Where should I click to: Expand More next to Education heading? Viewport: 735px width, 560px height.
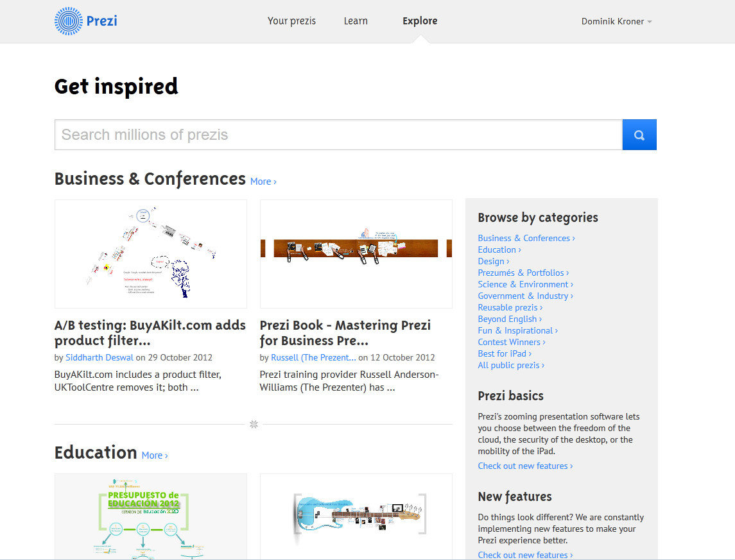(x=154, y=455)
